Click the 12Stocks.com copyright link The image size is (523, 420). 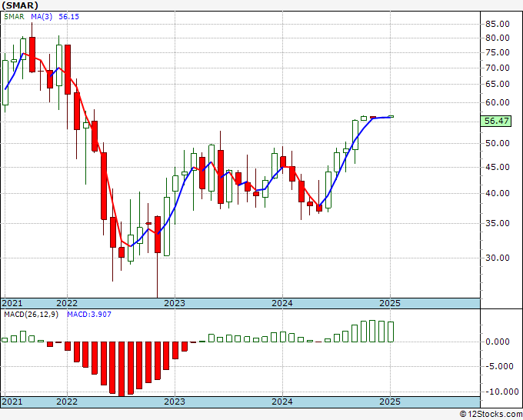491,415
